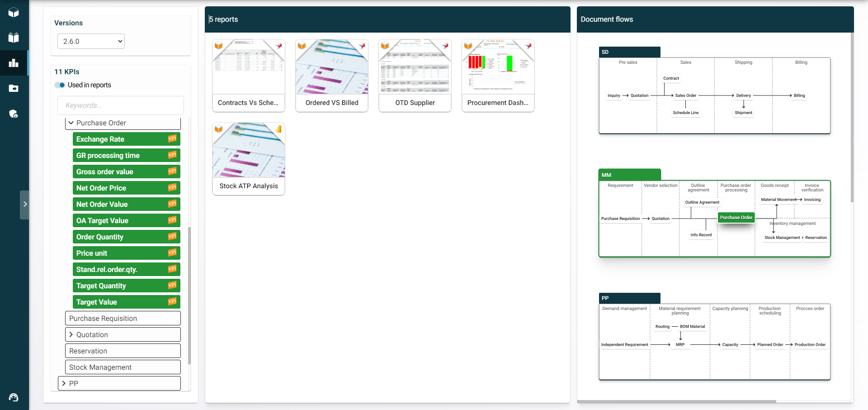Open the Versions dropdown showing 2.6.0
The width and height of the screenshot is (868, 410).
[x=91, y=41]
